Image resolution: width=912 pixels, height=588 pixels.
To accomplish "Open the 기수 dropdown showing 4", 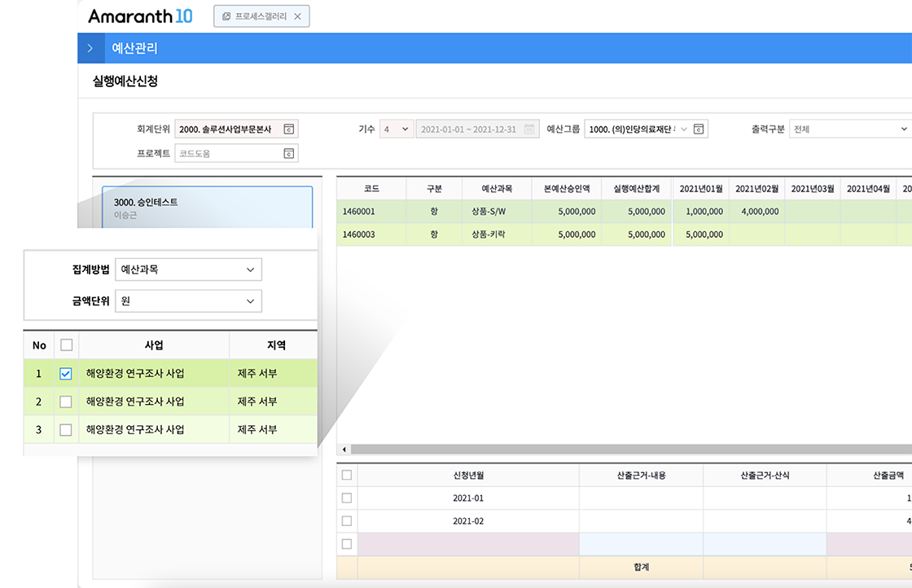I will coord(396,129).
